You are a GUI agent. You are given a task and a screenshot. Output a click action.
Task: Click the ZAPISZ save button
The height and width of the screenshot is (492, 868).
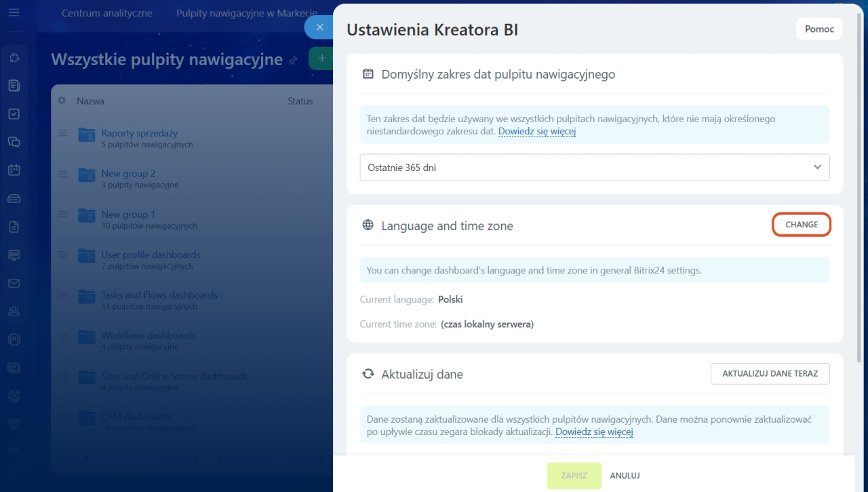click(x=574, y=476)
